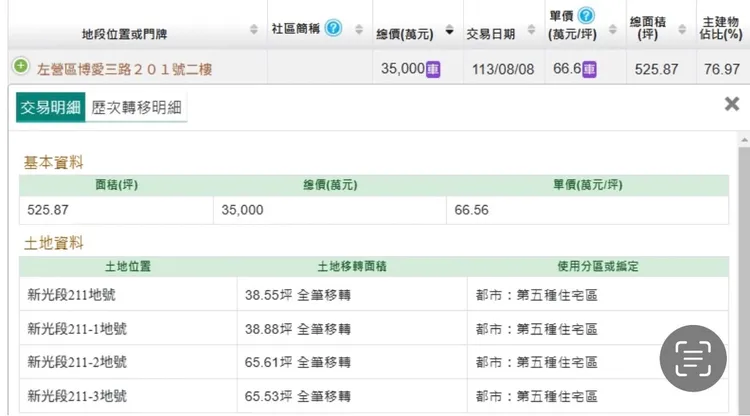The height and width of the screenshot is (416, 750).
Task: Click the 土地移轉面積 column header
Action: point(352,266)
